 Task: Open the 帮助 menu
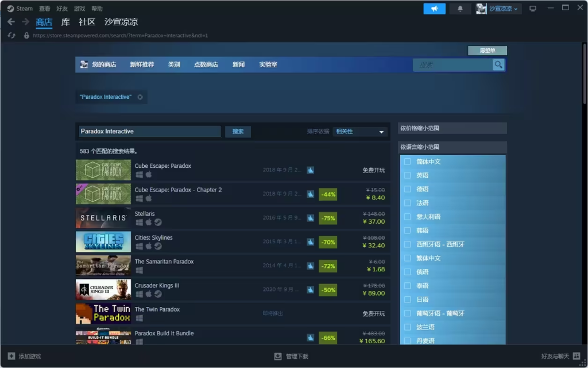pyautogui.click(x=96, y=9)
